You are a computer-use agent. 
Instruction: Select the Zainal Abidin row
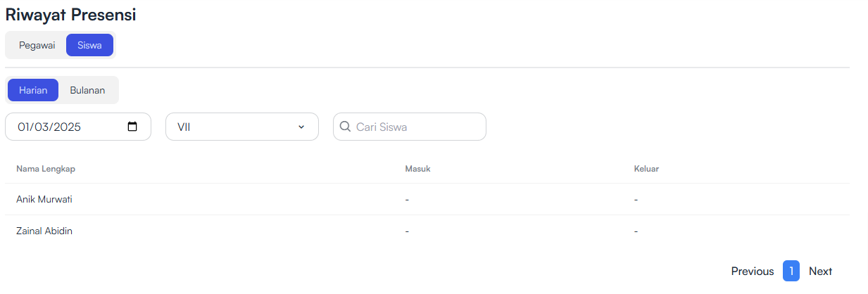(427, 231)
